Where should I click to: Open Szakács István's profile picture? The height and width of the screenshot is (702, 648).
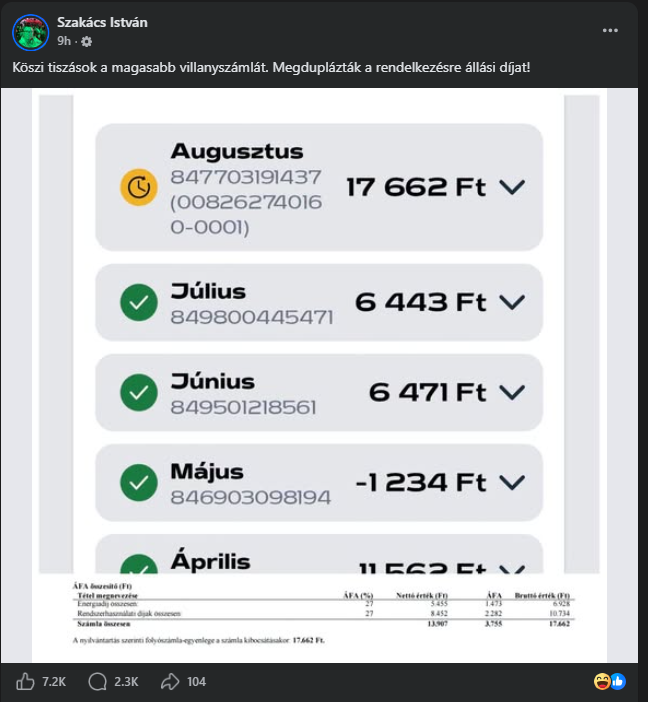tap(30, 32)
